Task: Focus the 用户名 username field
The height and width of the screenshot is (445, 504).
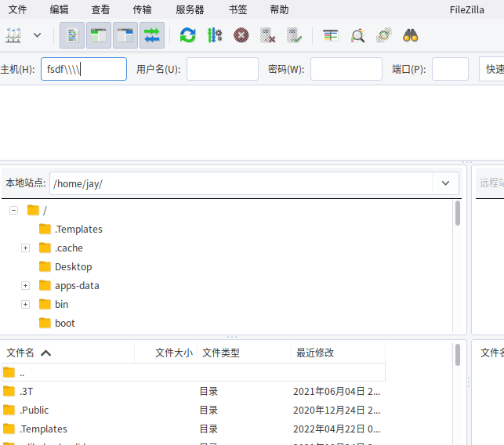Action: pos(223,69)
